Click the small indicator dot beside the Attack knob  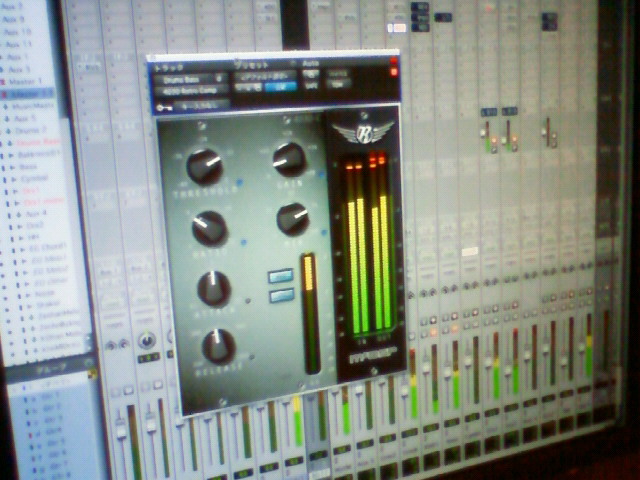point(247,301)
